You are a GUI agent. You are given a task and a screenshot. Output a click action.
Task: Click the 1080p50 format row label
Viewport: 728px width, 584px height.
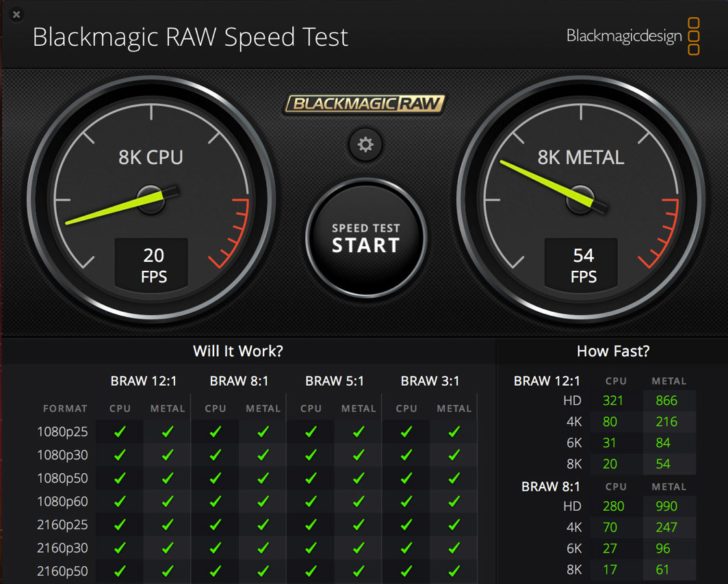pos(62,478)
